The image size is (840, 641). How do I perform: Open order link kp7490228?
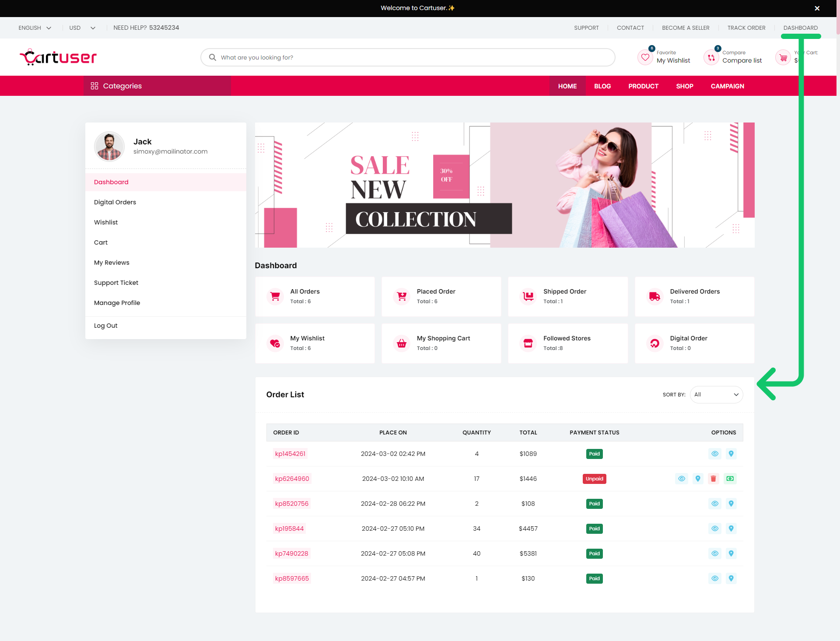point(291,553)
